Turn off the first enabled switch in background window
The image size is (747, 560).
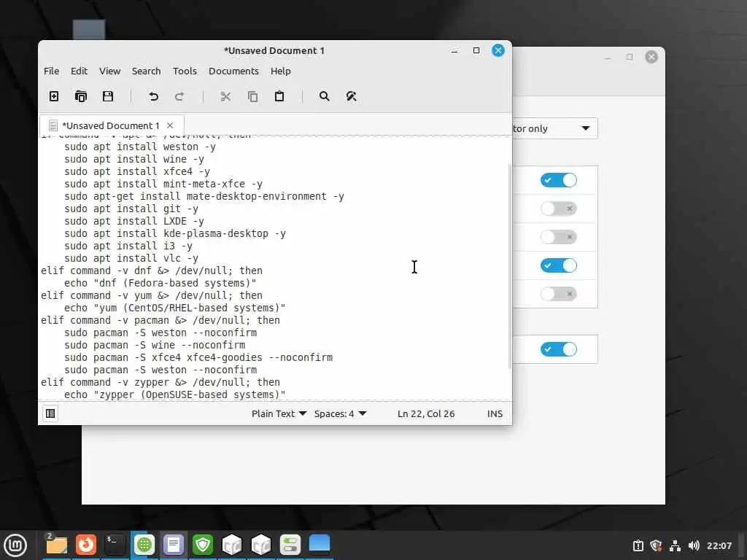558,180
